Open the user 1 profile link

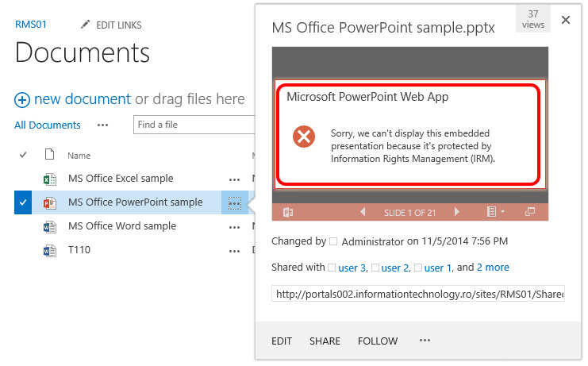(x=438, y=268)
